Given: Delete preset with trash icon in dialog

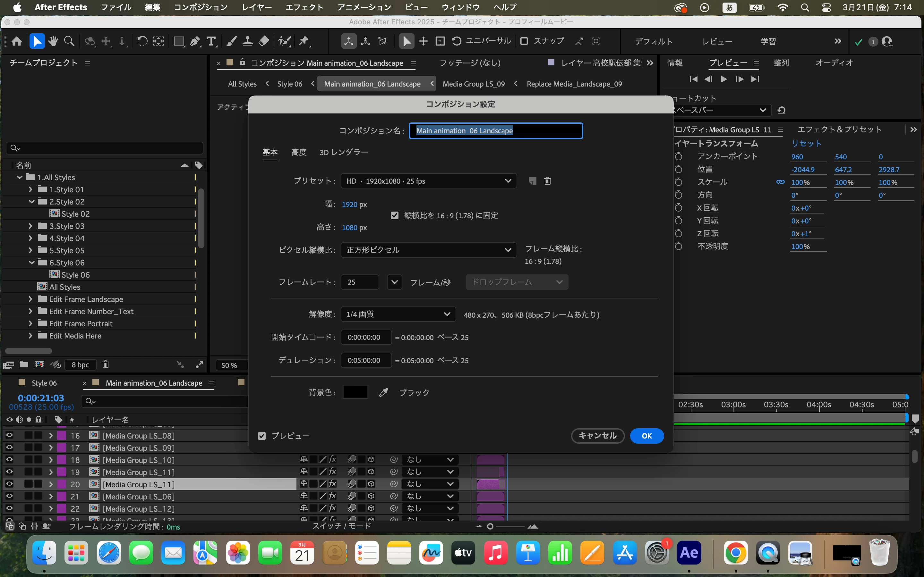Looking at the screenshot, I should click(548, 181).
